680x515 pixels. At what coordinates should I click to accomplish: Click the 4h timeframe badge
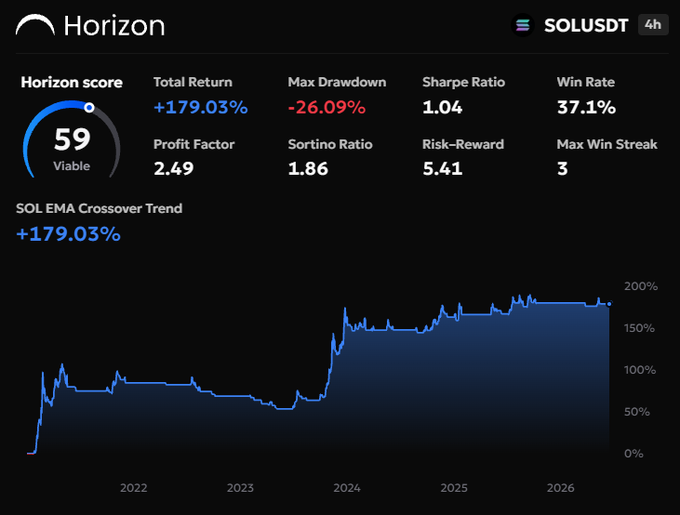[653, 25]
